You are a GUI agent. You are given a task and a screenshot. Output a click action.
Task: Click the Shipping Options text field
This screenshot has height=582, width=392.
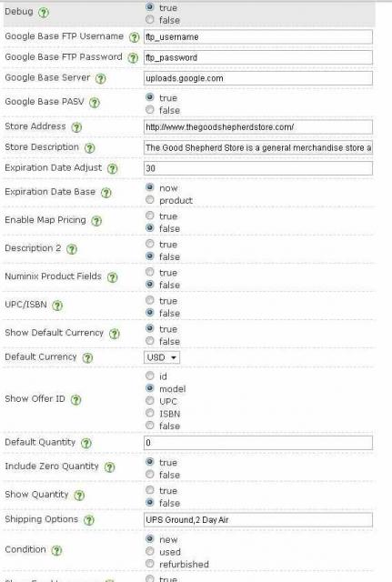tap(258, 519)
